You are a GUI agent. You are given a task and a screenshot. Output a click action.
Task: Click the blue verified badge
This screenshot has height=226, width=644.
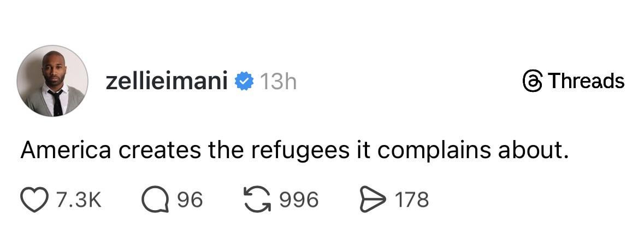244,82
